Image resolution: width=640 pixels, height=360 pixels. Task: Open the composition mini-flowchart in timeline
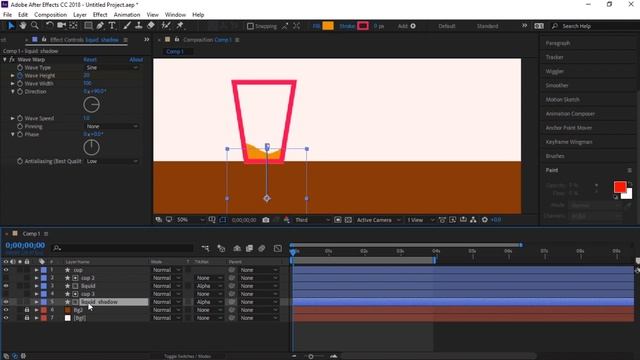[x=205, y=248]
